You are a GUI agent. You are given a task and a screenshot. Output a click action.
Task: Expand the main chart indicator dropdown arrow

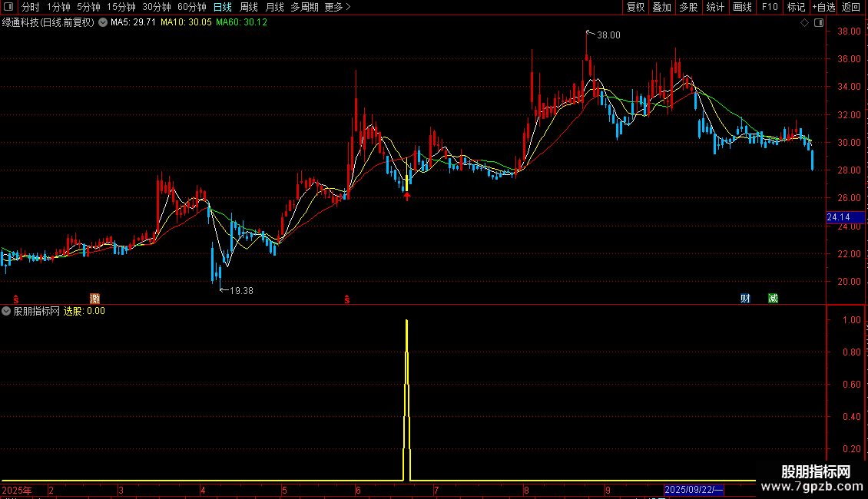coord(103,22)
